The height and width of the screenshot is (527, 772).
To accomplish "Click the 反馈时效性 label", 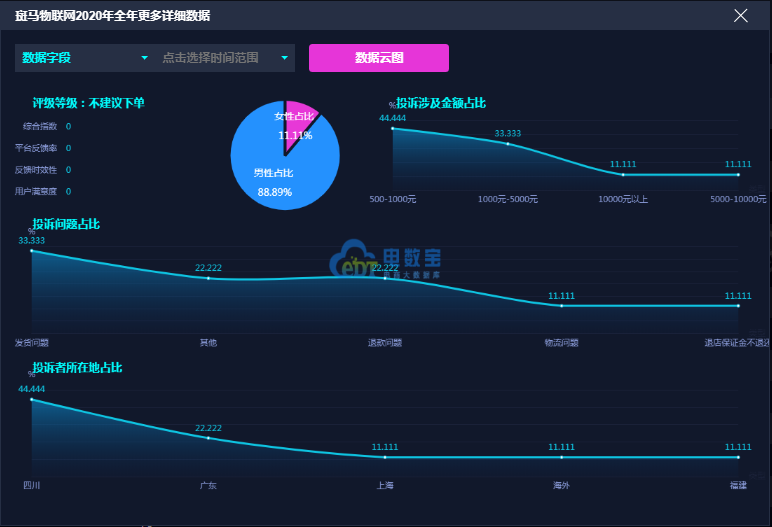I will (x=36, y=170).
